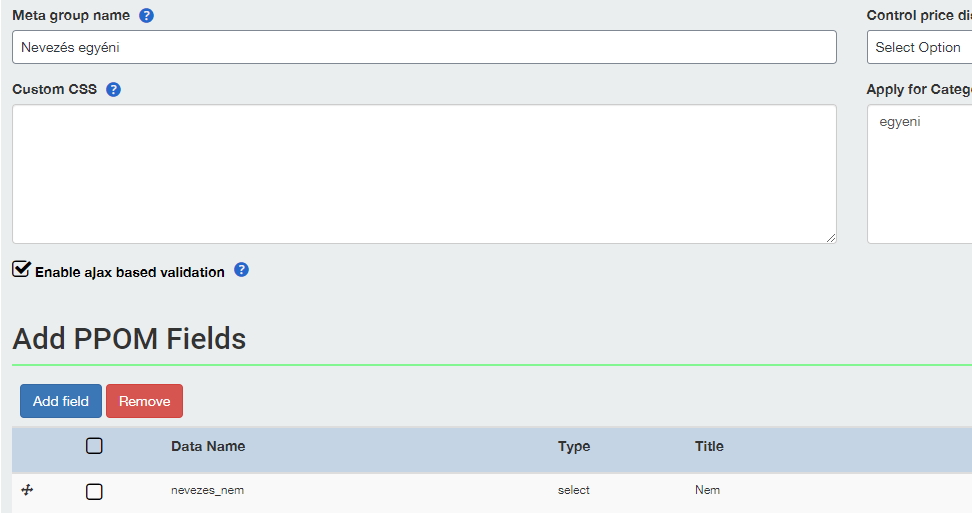Click the Type column header
972x513 pixels.
574,446
